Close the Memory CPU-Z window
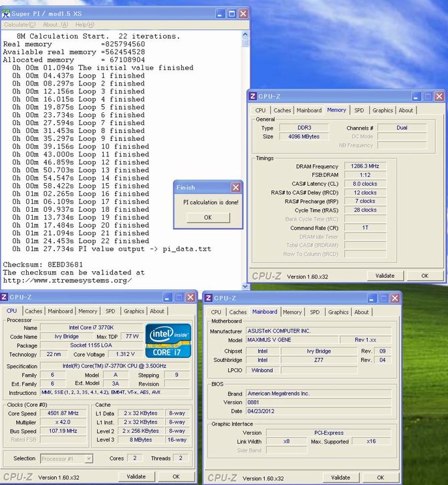Image resolution: width=448 pixels, height=485 pixels. [439, 96]
